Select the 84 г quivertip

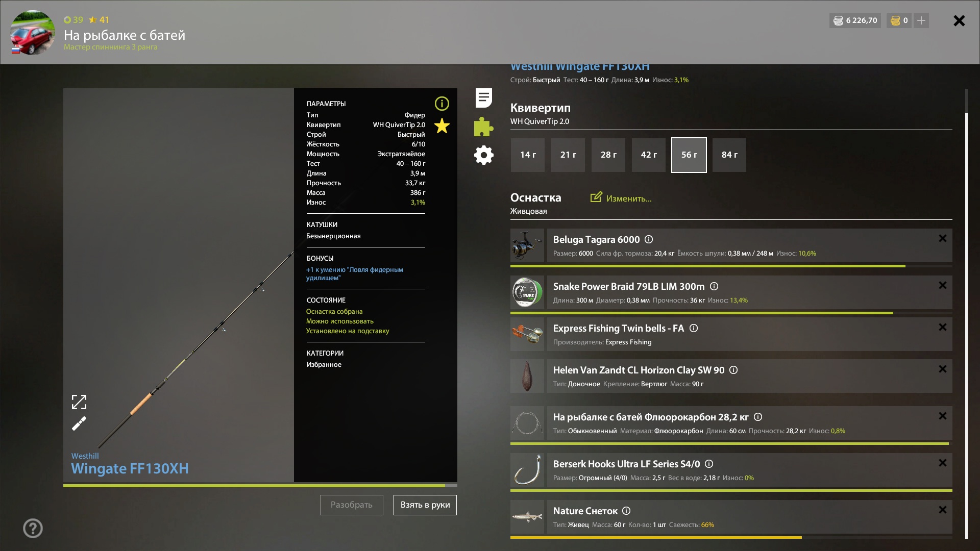point(729,155)
